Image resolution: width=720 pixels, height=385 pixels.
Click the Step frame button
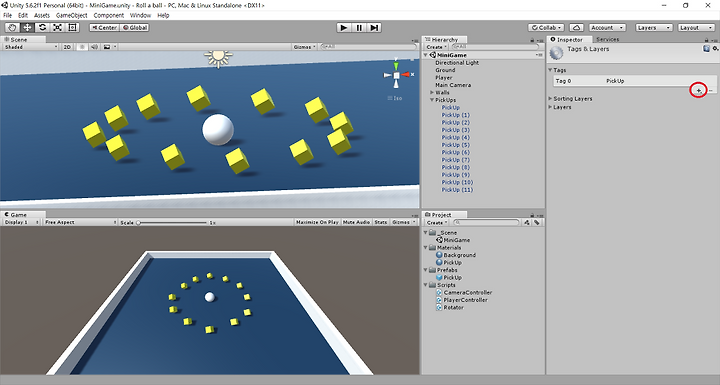click(x=374, y=28)
